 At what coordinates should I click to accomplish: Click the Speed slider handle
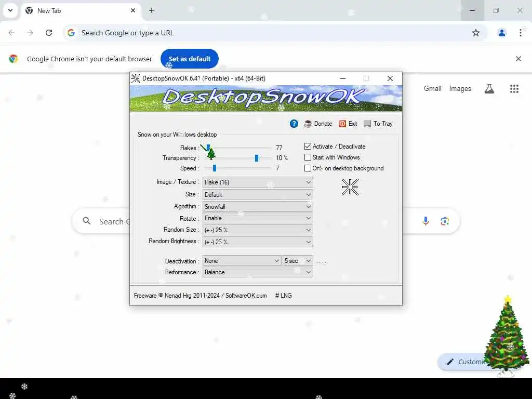point(215,168)
